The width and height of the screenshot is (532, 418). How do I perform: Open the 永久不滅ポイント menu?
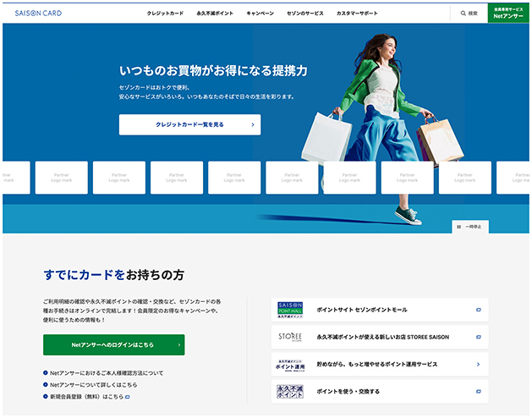pos(215,14)
